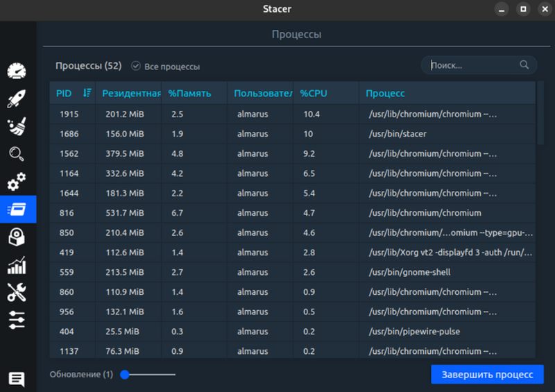The width and height of the screenshot is (555, 392).
Task: Select the process row with PID 1644
Action: pyautogui.click(x=292, y=194)
